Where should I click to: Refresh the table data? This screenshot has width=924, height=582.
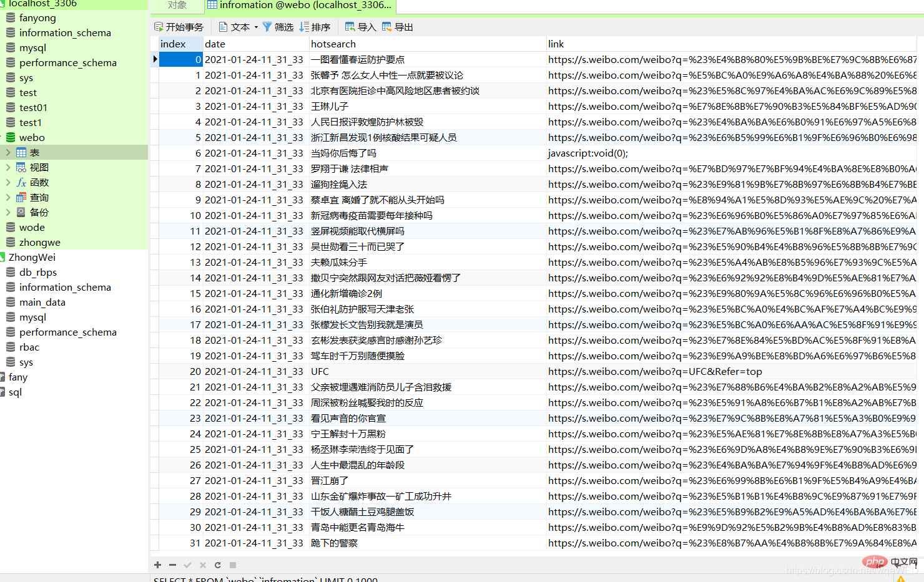pos(217,565)
